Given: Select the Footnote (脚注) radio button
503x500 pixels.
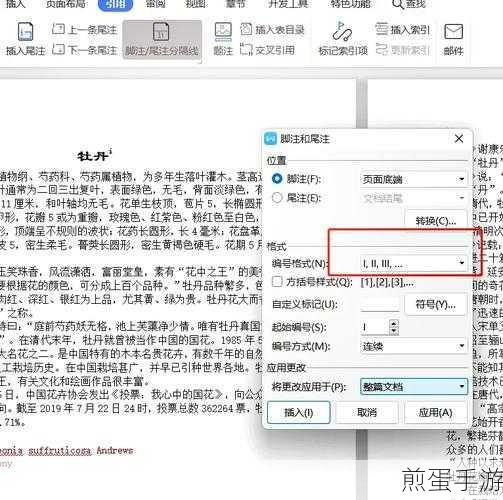Looking at the screenshot, I should (x=277, y=179).
